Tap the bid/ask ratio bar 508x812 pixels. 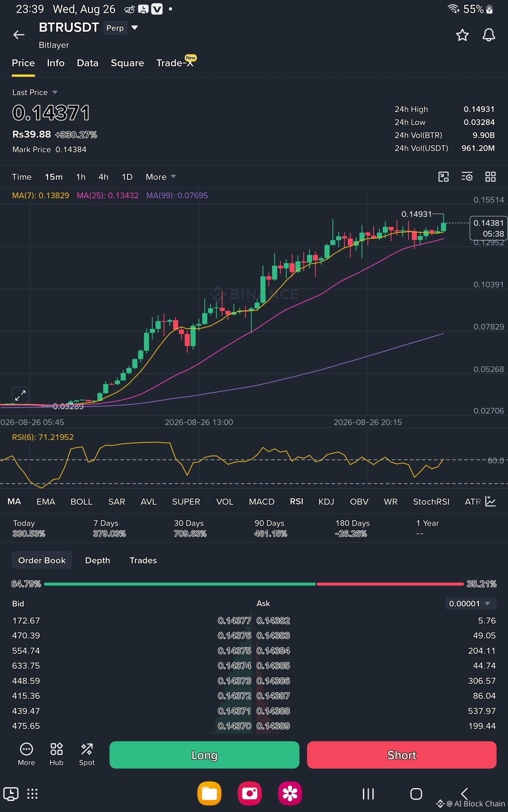click(x=254, y=584)
